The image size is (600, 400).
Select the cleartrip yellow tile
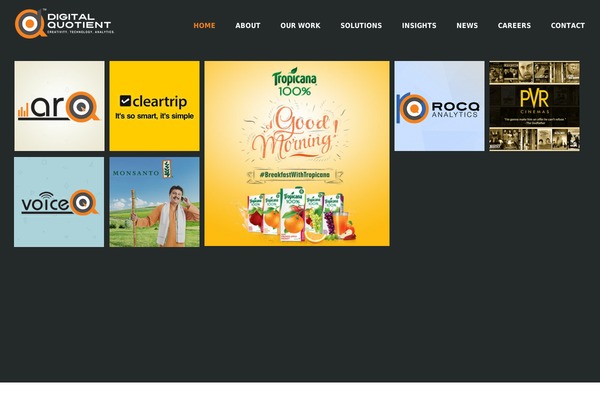tap(155, 106)
